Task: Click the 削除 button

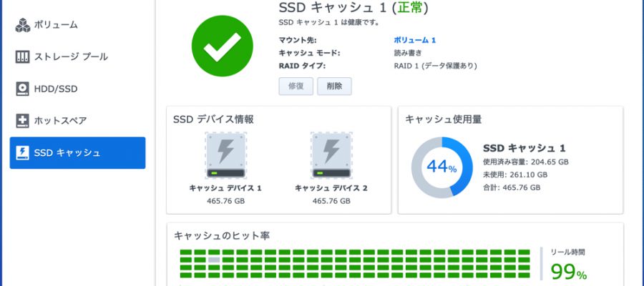Action: (x=334, y=87)
